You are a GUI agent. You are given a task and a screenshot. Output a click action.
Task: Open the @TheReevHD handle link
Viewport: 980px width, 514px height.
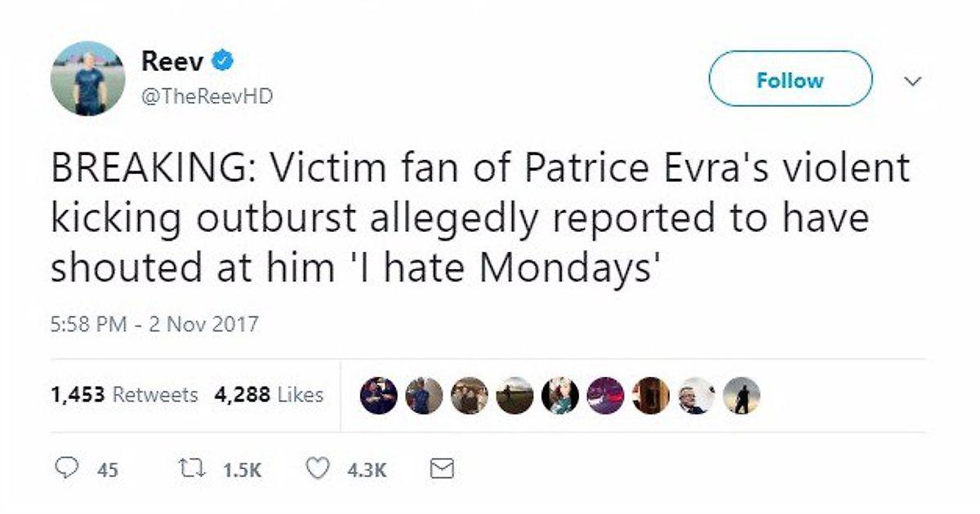[x=207, y=96]
